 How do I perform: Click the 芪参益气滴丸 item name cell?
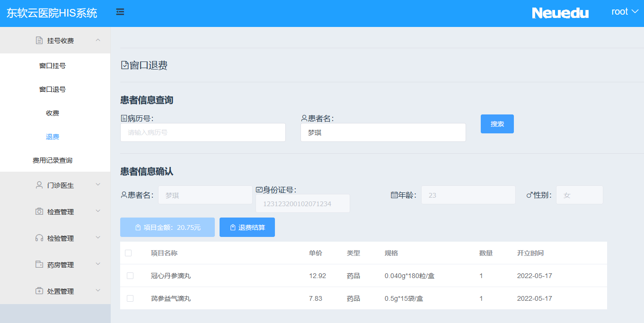point(171,298)
